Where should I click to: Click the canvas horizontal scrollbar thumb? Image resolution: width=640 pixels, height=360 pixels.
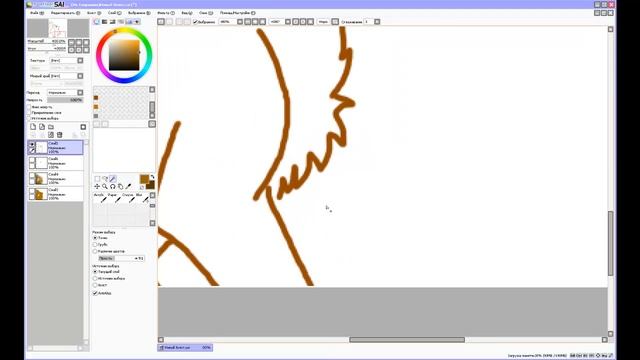407,340
